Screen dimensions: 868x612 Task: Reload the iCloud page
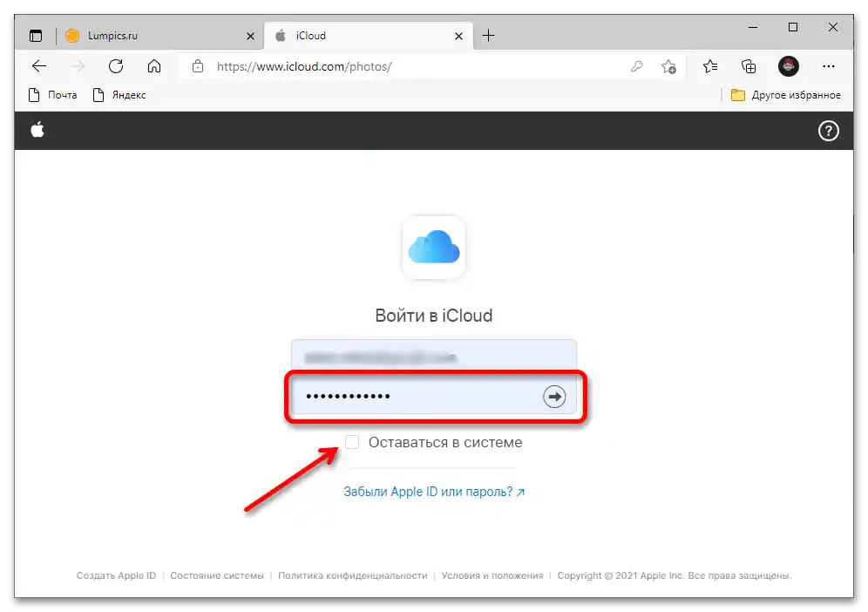click(116, 66)
